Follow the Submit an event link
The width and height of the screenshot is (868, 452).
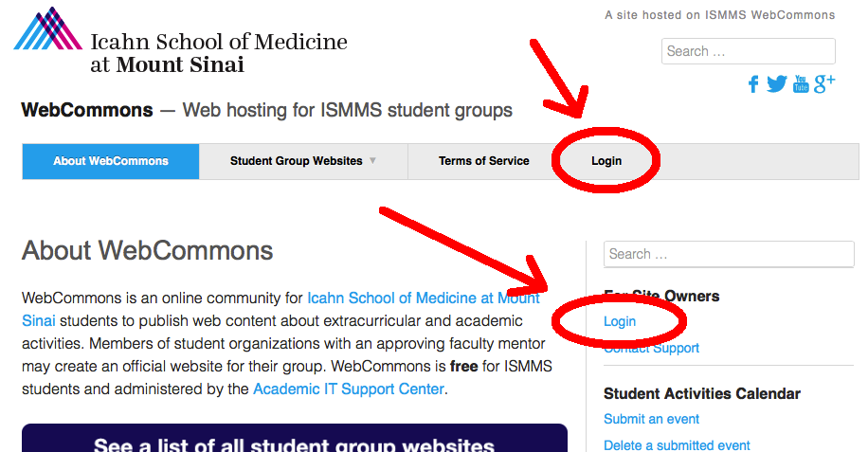[651, 419]
